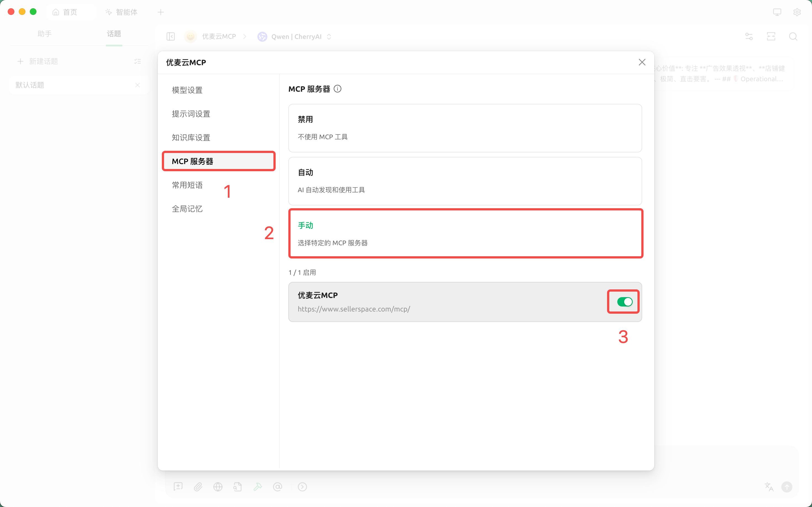Remove 默认话题 with its X icon
The image size is (812, 507).
coord(138,85)
